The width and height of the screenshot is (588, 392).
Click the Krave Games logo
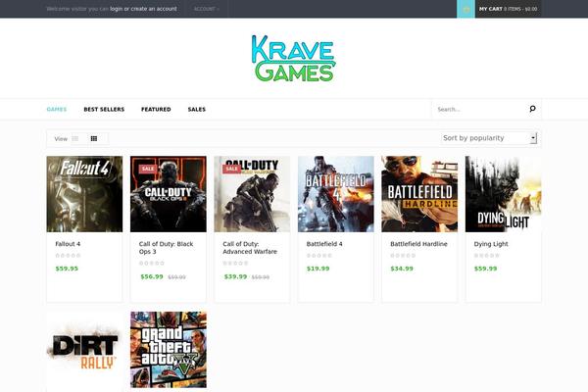(x=294, y=58)
